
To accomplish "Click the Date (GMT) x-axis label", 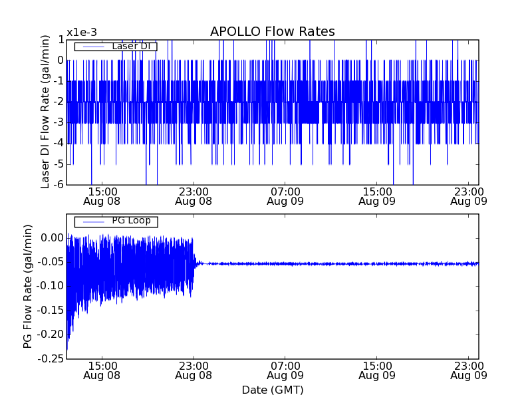I will [x=272, y=390].
